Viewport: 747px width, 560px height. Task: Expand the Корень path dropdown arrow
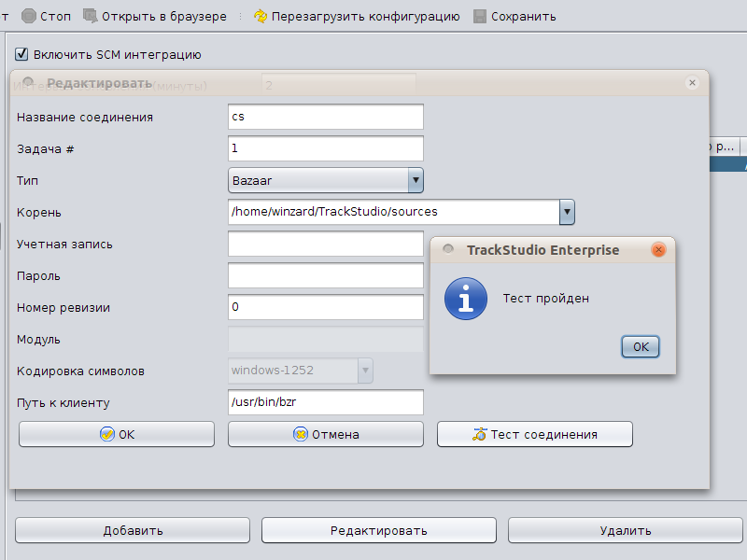(x=567, y=212)
